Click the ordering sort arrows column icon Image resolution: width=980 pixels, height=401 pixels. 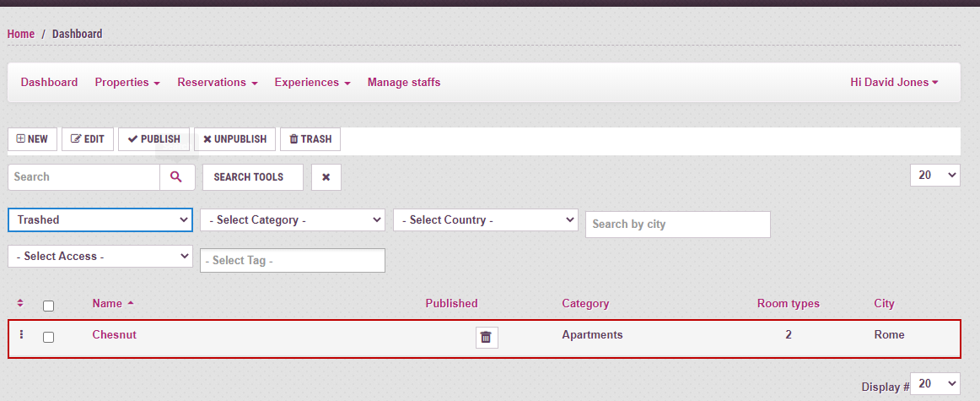20,304
